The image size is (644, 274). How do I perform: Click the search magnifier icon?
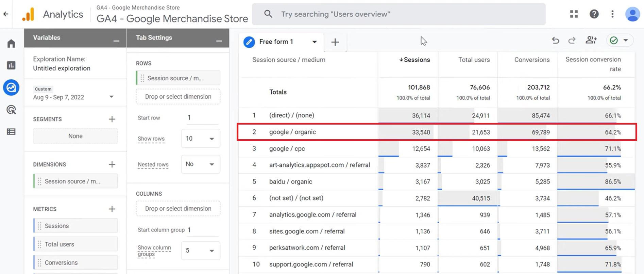pos(268,14)
